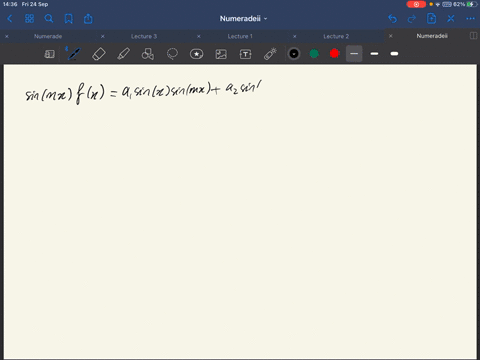Viewport: 480px width, 360px height.
Task: Close the Lecture 1 tab
Action: pyautogui.click(x=199, y=36)
